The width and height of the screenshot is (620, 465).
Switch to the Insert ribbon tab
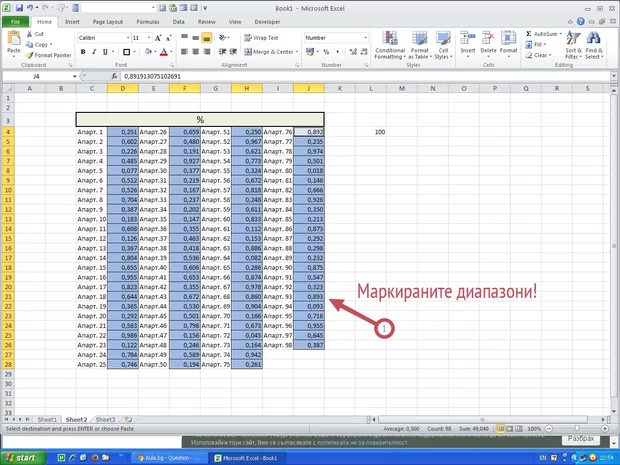pyautogui.click(x=72, y=22)
